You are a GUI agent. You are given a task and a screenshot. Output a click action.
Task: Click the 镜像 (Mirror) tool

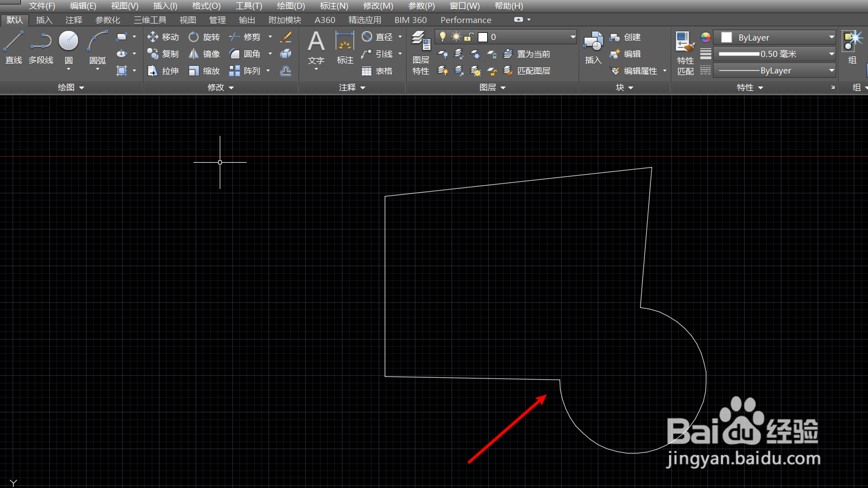pos(204,54)
